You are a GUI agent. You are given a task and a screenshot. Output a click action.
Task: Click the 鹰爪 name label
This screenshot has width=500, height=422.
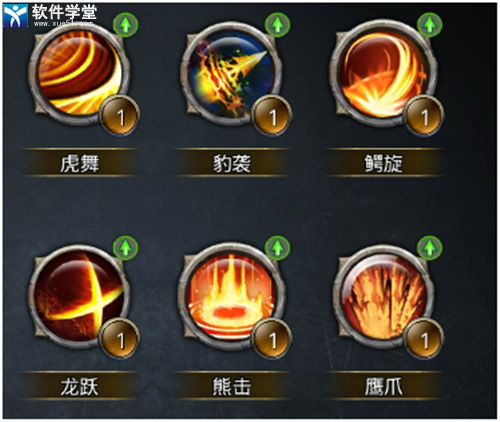tap(384, 386)
